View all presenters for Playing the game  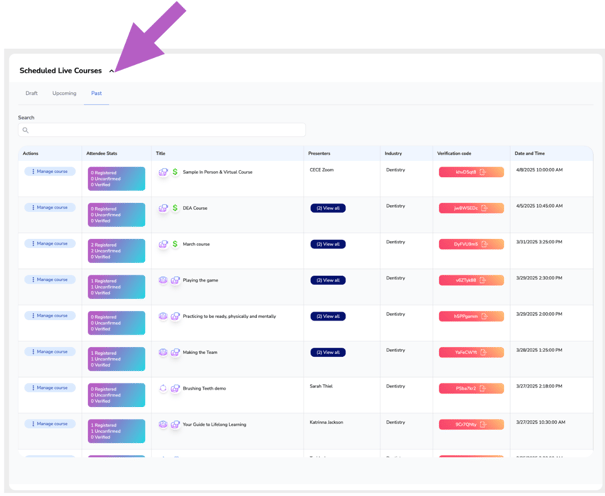point(327,280)
